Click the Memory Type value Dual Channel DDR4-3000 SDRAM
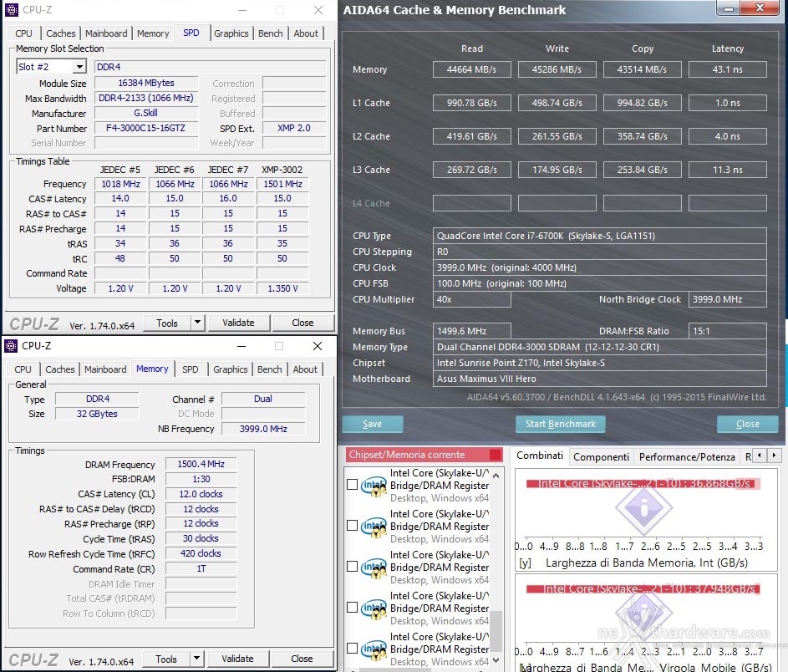 tap(599, 347)
